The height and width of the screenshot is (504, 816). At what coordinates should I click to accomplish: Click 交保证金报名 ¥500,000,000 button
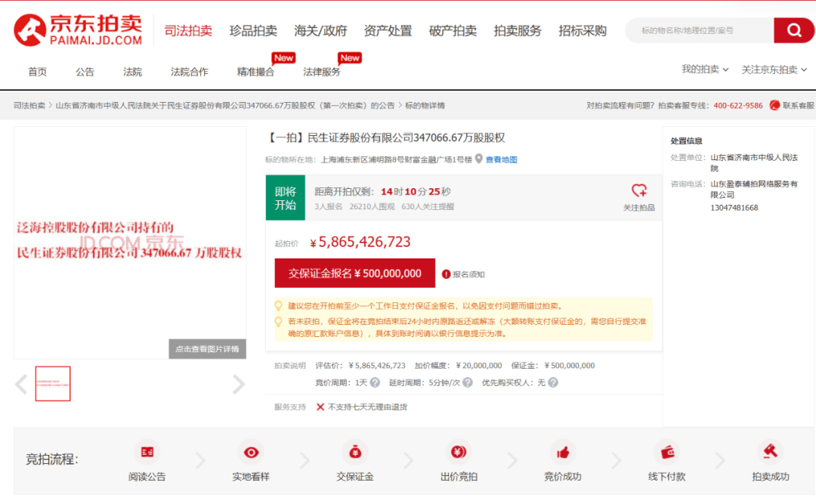pyautogui.click(x=355, y=274)
